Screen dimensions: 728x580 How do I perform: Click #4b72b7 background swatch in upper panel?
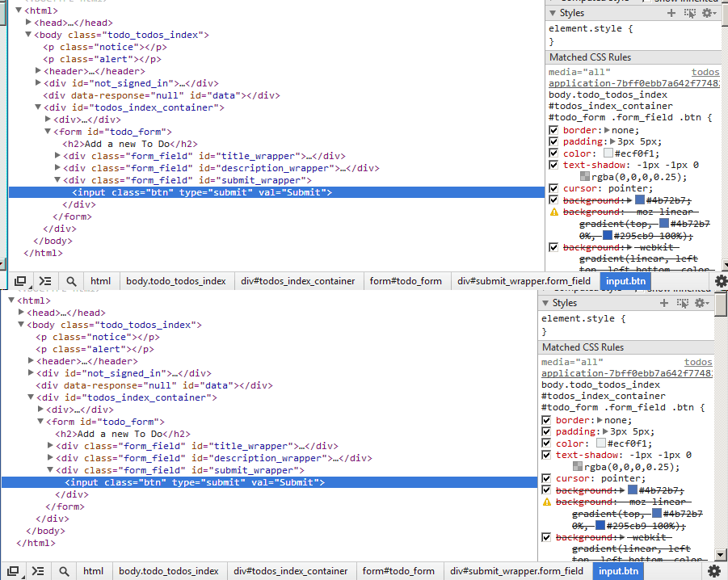(x=639, y=200)
